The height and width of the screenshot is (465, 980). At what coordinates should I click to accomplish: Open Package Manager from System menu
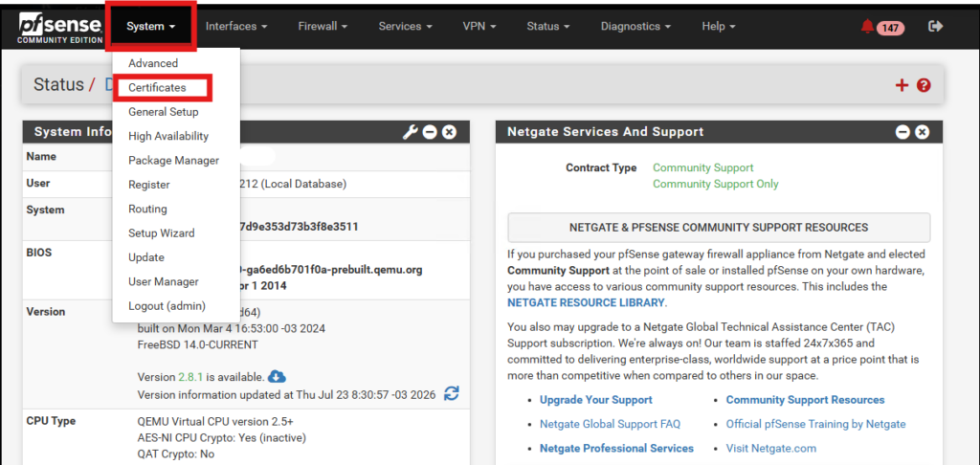[176, 160]
